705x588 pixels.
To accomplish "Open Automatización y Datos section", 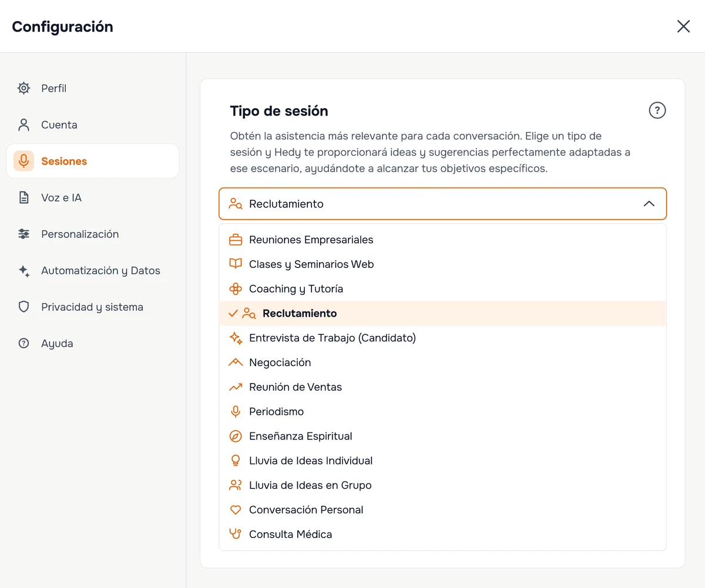I will 93,271.
